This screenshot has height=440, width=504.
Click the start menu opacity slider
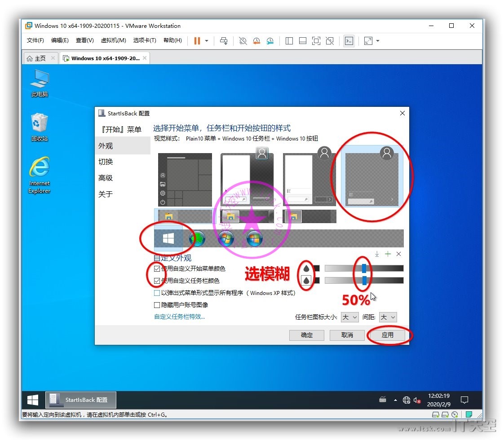(x=364, y=268)
